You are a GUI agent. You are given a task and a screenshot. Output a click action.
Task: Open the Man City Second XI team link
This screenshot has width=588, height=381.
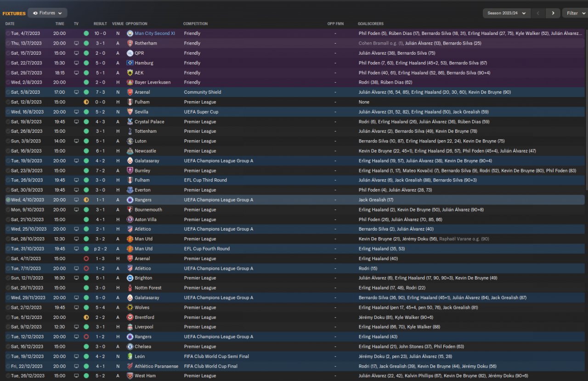155,34
